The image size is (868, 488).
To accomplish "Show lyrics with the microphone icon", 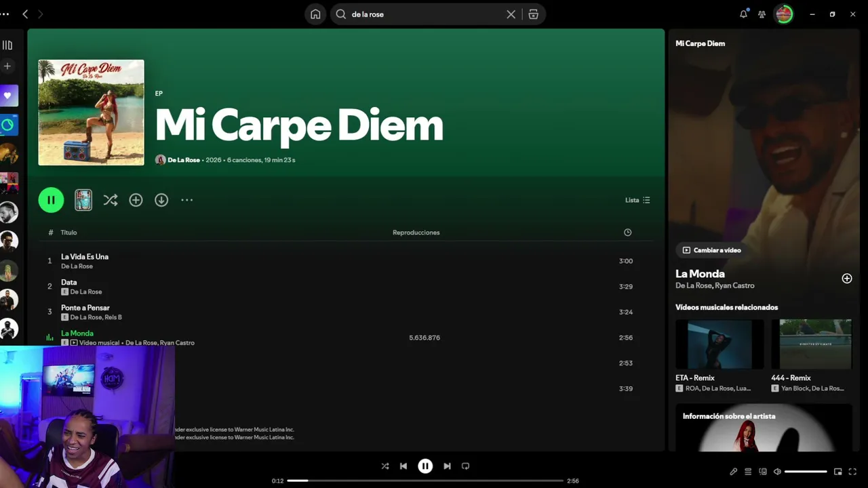I will coord(733,472).
